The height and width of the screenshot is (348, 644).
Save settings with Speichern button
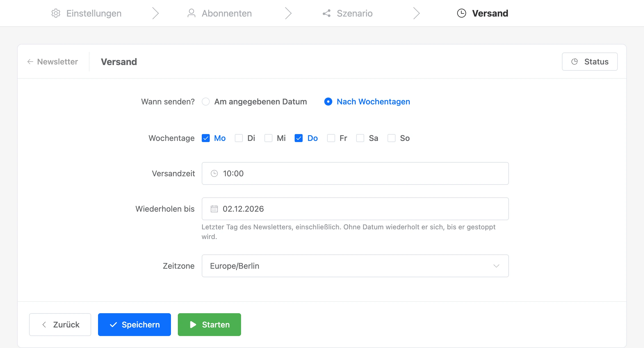(134, 325)
